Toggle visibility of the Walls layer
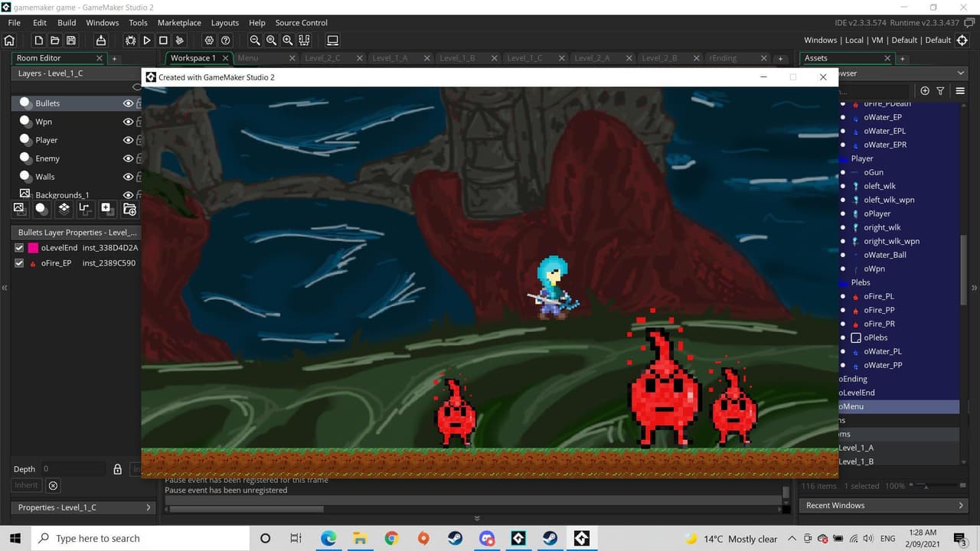Image resolution: width=980 pixels, height=551 pixels. click(x=128, y=177)
